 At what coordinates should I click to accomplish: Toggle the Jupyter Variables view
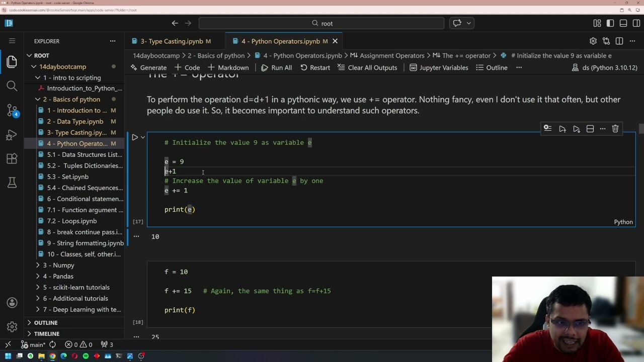tap(439, 67)
